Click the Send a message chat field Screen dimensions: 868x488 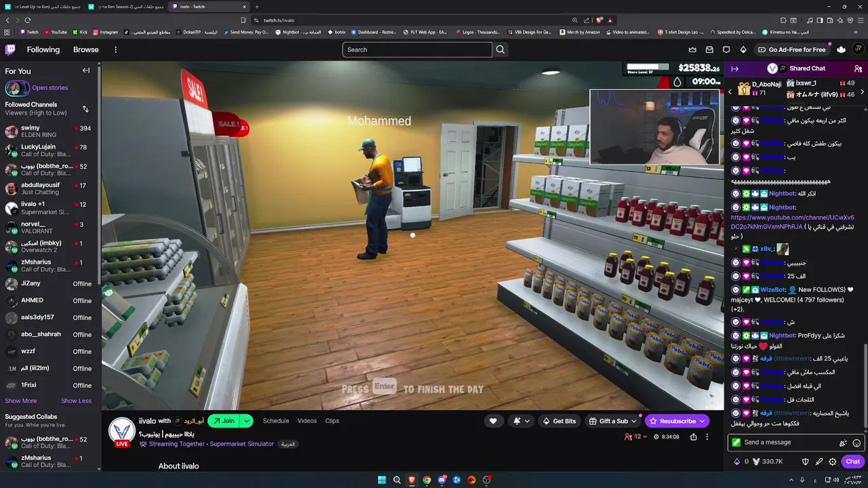[x=795, y=443]
